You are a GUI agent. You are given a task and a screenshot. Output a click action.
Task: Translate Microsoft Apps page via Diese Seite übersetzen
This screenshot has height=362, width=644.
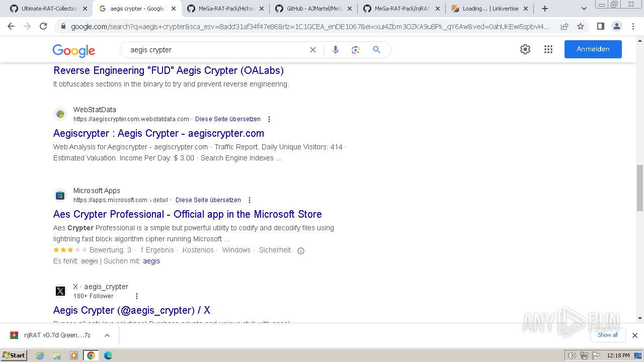[x=208, y=200]
